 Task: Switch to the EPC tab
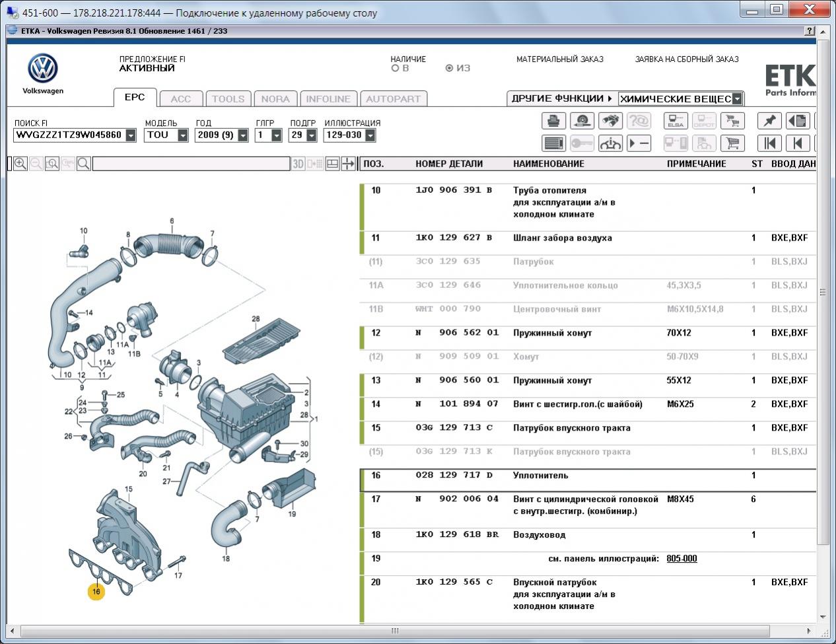(x=135, y=97)
